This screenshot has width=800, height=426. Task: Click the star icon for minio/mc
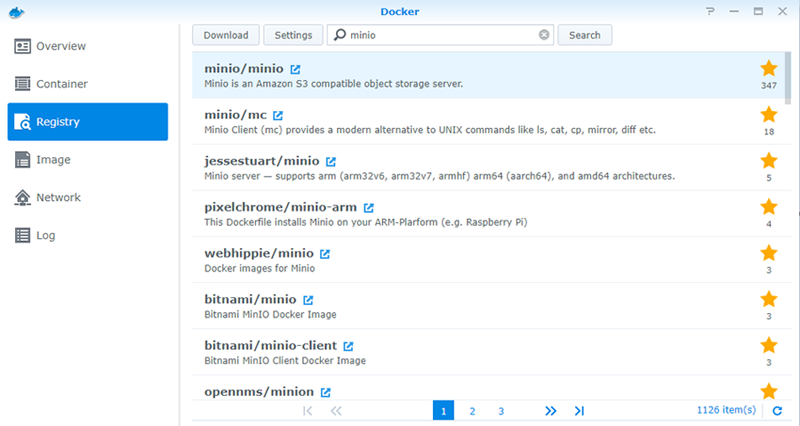coord(769,114)
